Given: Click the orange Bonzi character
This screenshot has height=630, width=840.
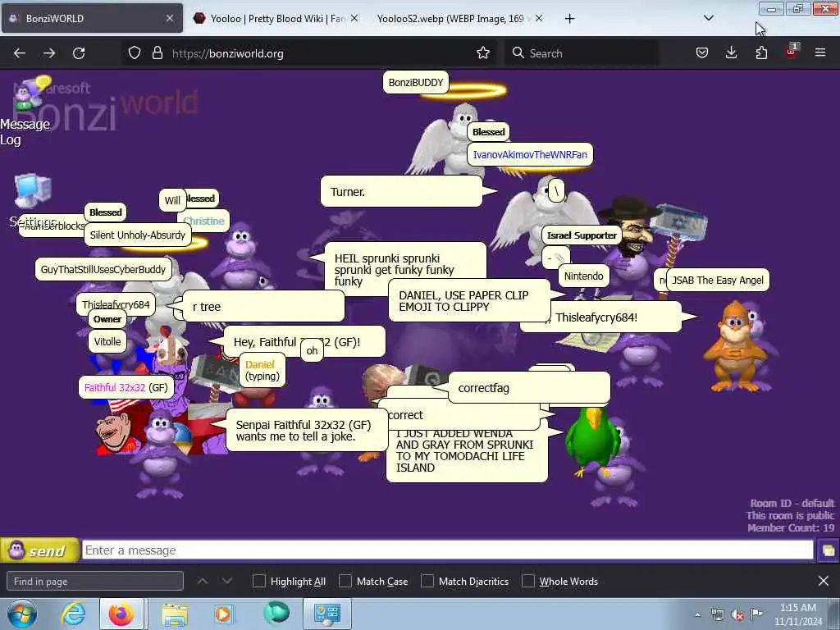Looking at the screenshot, I should (734, 345).
